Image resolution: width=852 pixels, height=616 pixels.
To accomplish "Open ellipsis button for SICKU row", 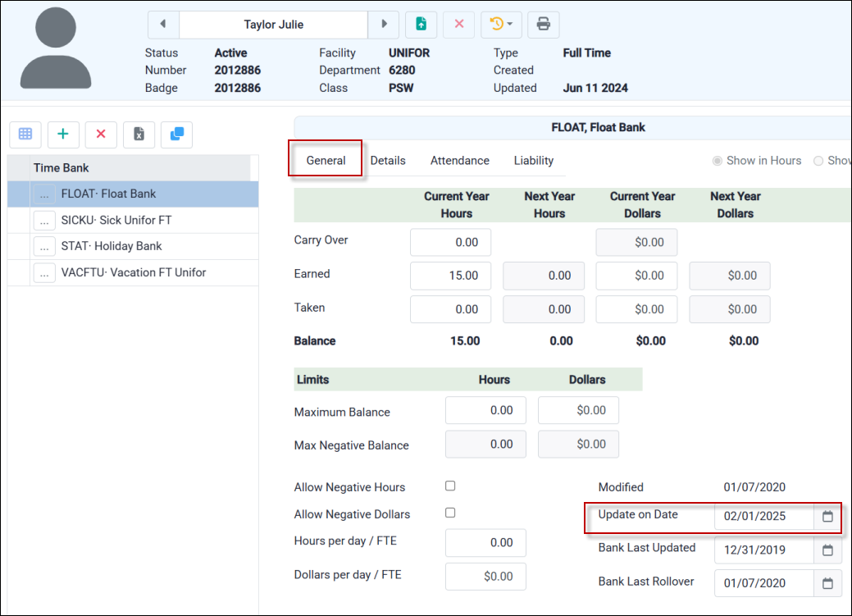I will (x=44, y=220).
